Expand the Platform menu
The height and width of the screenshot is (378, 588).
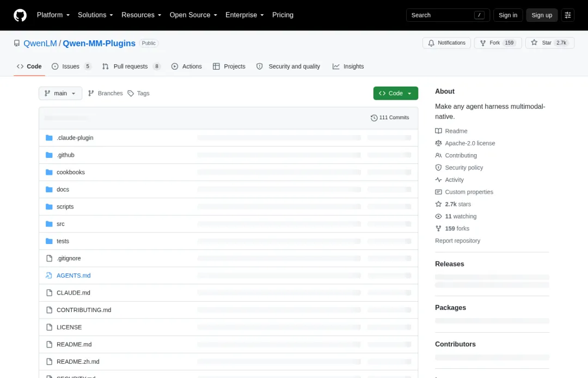click(x=53, y=15)
